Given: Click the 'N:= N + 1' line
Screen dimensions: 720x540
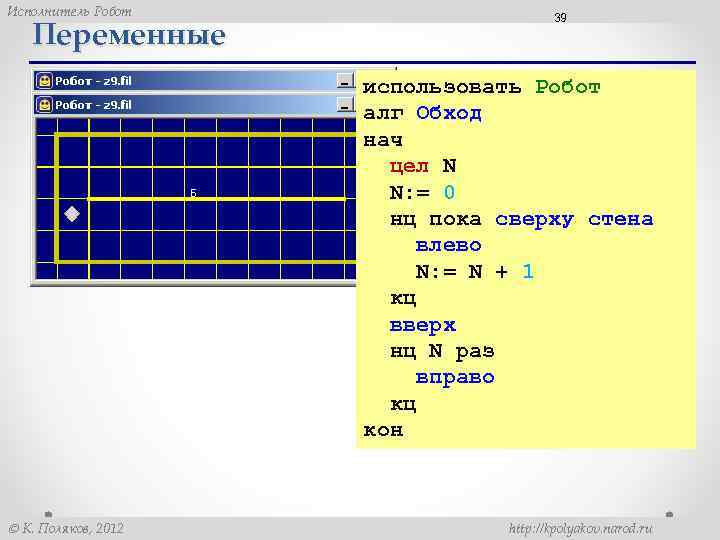Looking at the screenshot, I should [475, 271].
